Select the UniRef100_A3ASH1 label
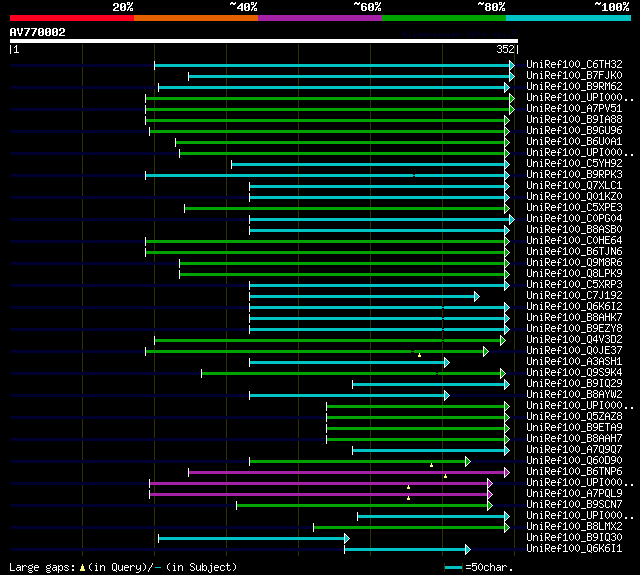The height and width of the screenshot is (575, 640). click(574, 362)
